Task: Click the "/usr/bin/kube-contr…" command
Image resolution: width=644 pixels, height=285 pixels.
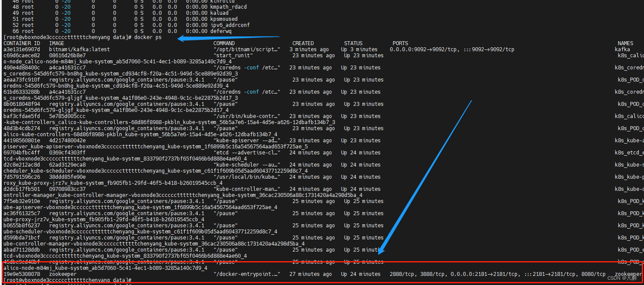Action: click(247, 116)
